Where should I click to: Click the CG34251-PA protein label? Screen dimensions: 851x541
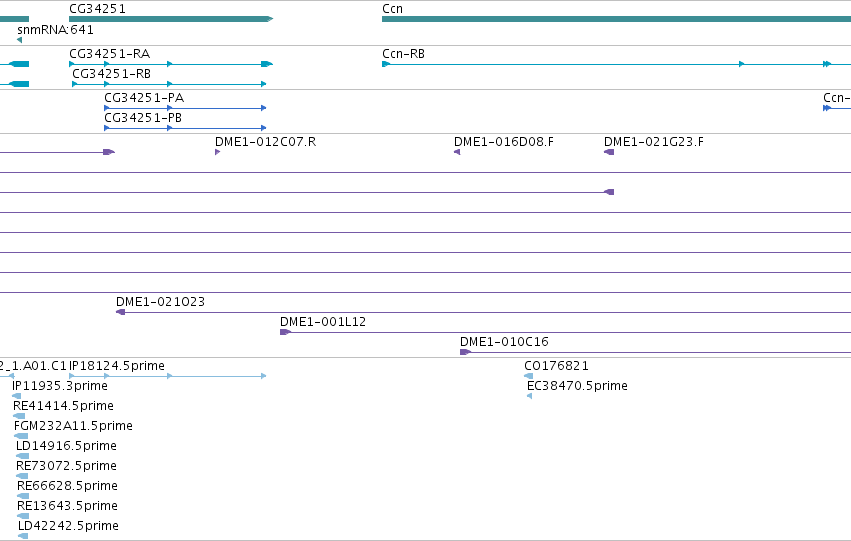pos(144,98)
